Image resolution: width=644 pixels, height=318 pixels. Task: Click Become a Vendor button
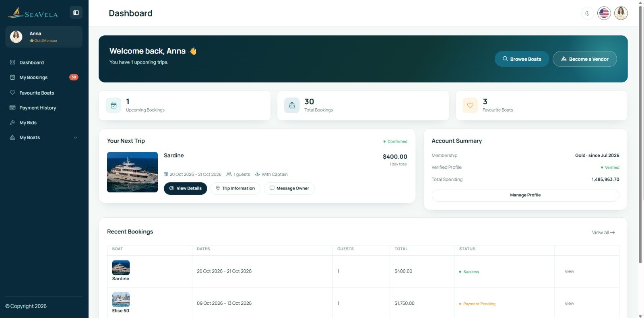(x=584, y=59)
